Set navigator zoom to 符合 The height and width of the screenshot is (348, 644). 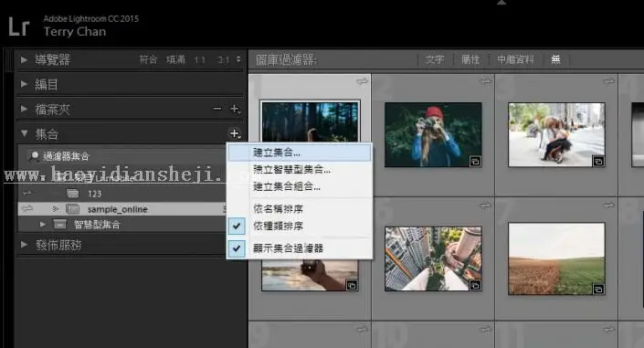tap(148, 60)
